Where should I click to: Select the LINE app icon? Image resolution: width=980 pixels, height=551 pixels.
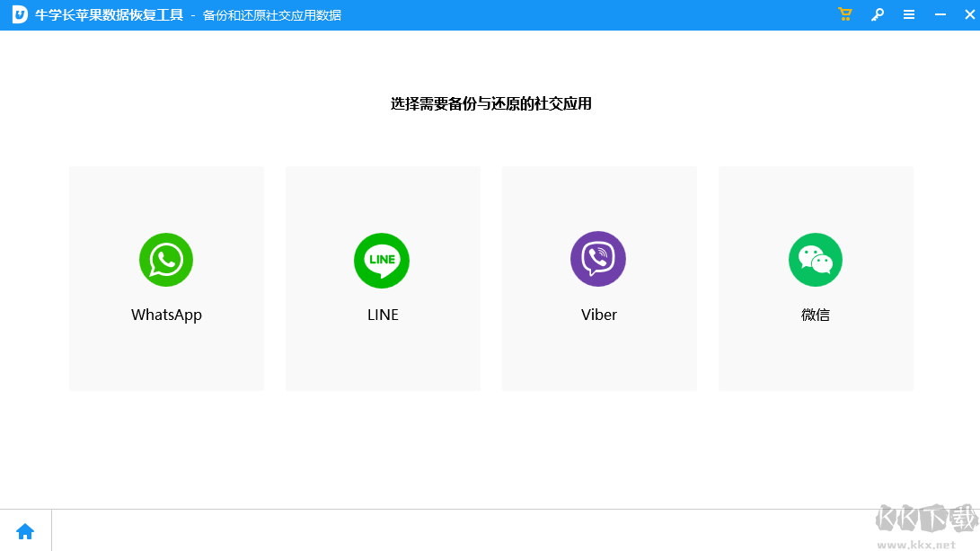(382, 260)
